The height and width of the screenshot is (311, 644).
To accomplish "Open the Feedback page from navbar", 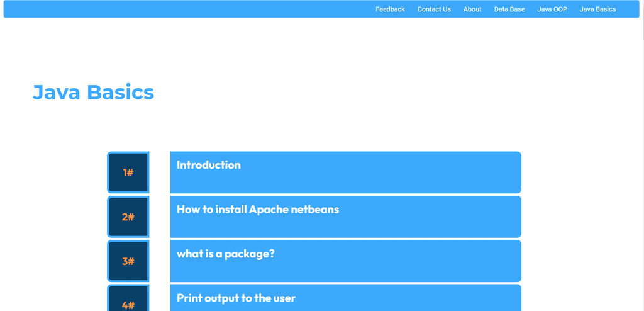I will [390, 9].
